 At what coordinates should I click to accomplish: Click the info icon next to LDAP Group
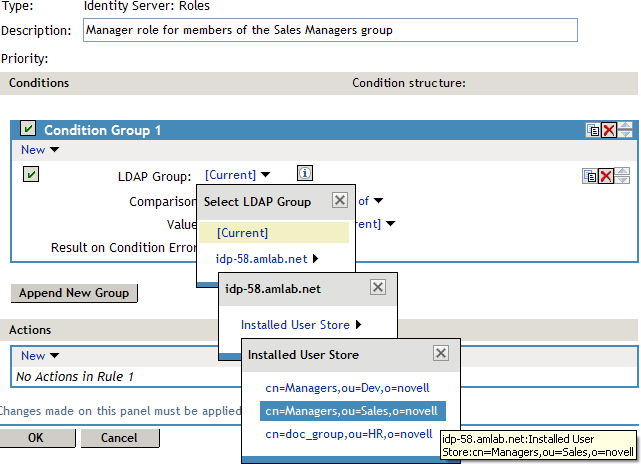pos(306,174)
